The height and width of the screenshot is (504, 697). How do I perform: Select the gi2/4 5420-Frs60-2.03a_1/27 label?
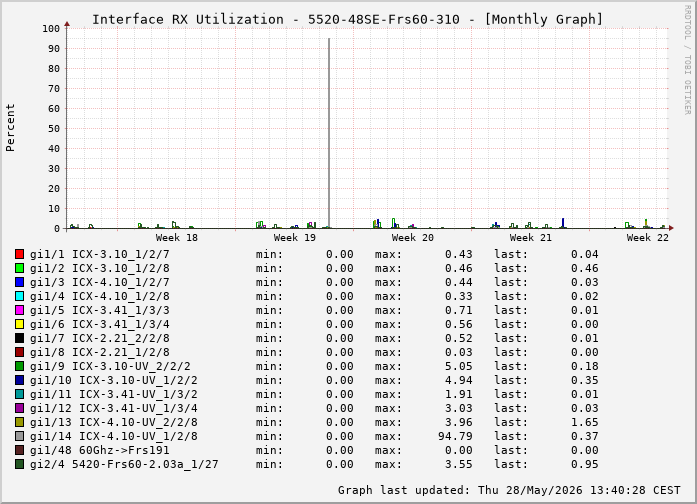point(124,464)
